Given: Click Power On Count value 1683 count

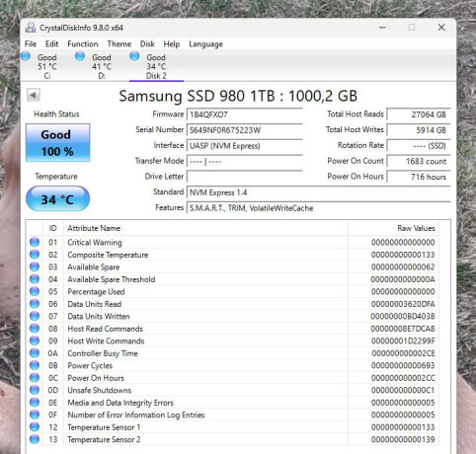Looking at the screenshot, I should click(419, 161).
